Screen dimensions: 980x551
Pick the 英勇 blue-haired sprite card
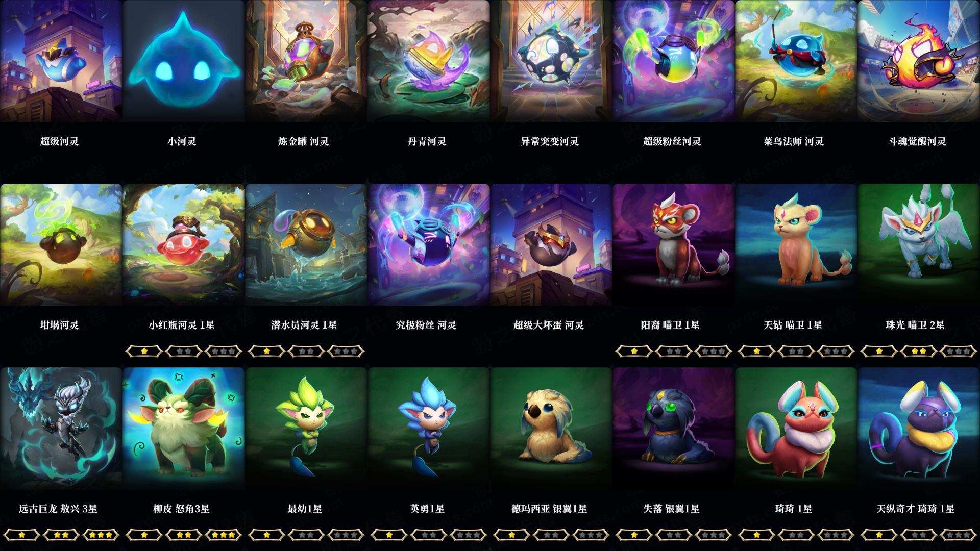click(x=429, y=429)
